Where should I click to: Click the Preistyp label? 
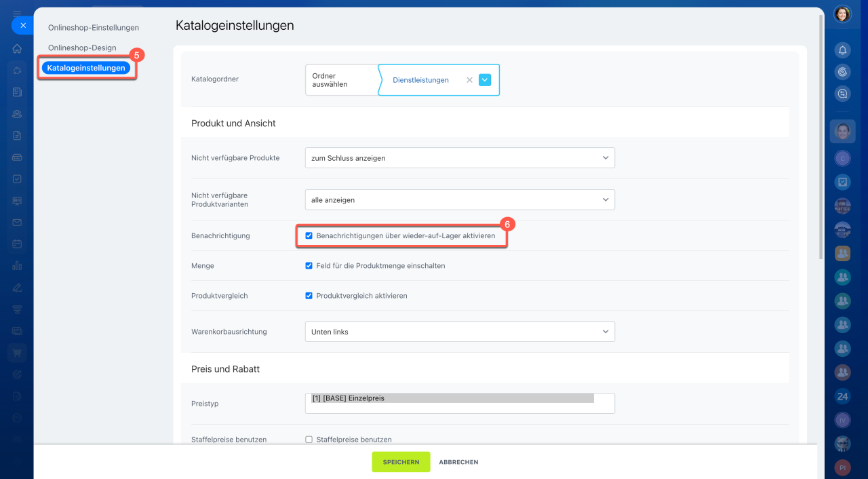[x=205, y=404]
